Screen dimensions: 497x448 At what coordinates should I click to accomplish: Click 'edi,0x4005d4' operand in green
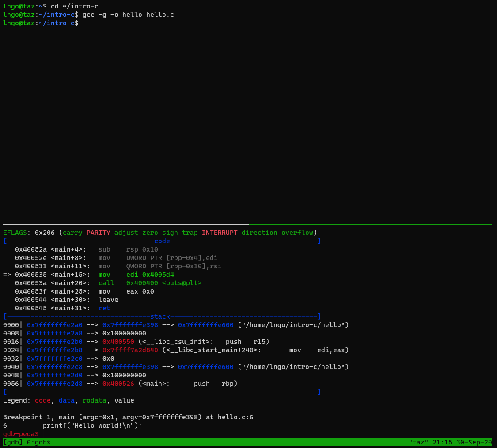(150, 275)
